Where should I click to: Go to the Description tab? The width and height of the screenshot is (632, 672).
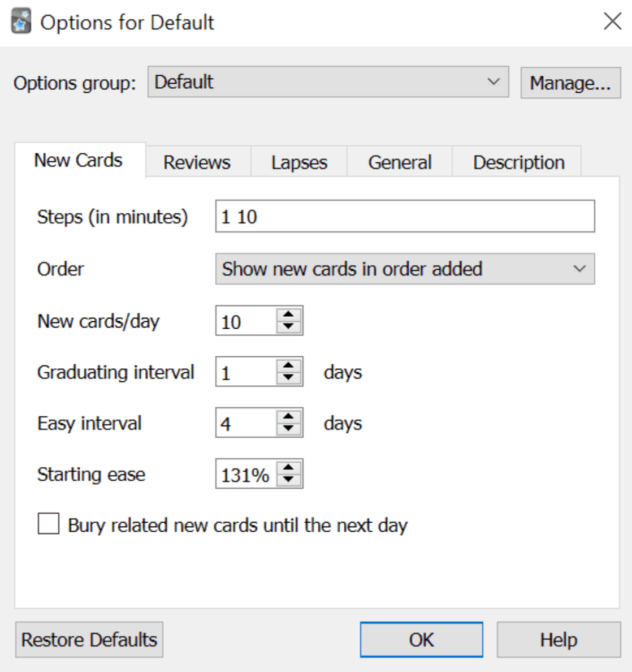[x=518, y=162]
